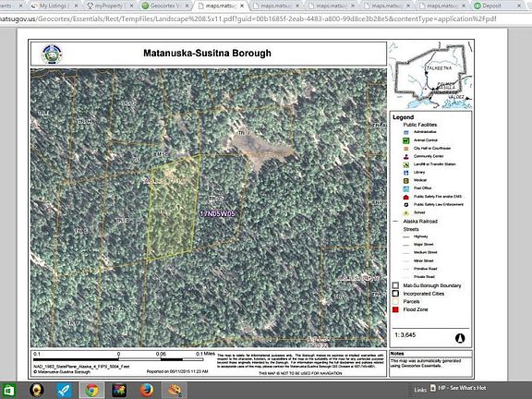
Task: Click the City Hall or Courthouse legend icon
Action: [x=405, y=149]
